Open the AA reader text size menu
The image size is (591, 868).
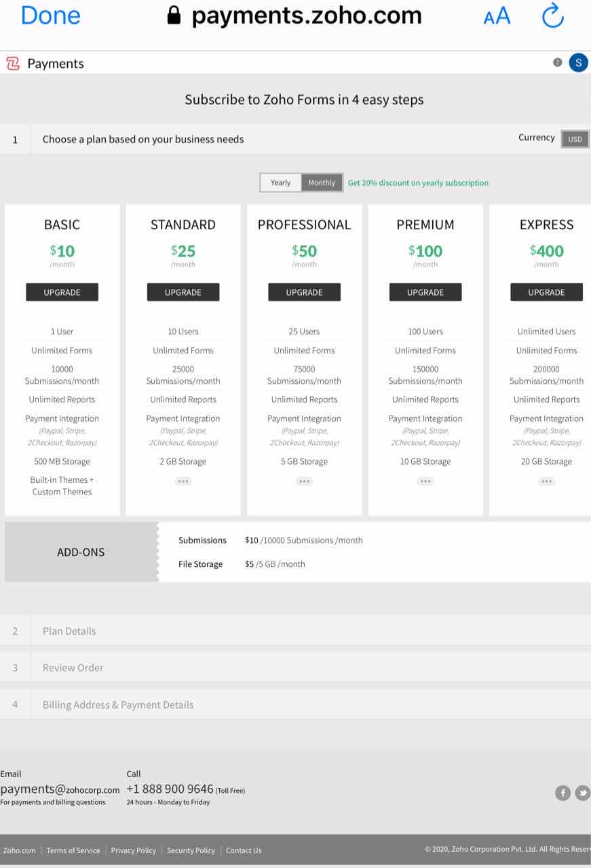pos(497,16)
